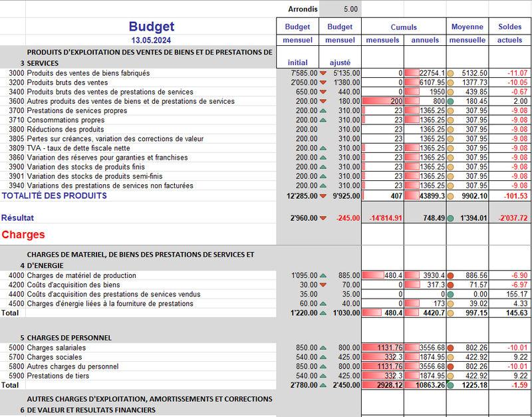Click the blue Budget title

[152, 27]
